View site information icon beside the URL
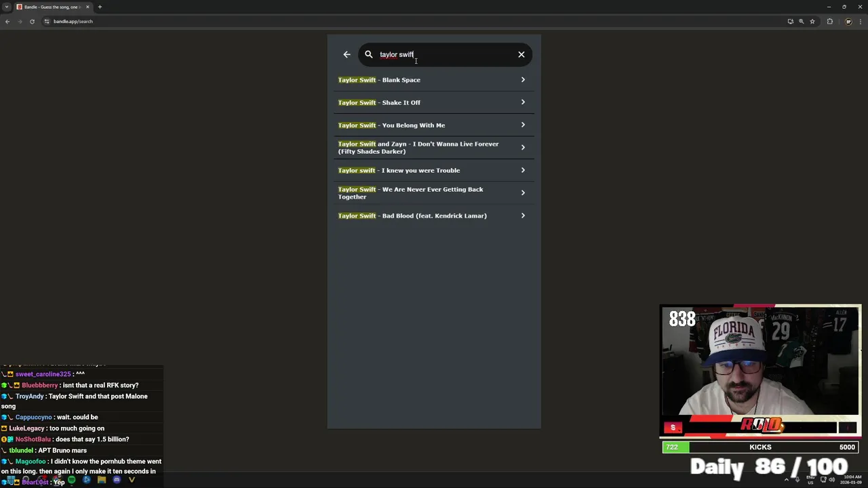 (x=47, y=21)
